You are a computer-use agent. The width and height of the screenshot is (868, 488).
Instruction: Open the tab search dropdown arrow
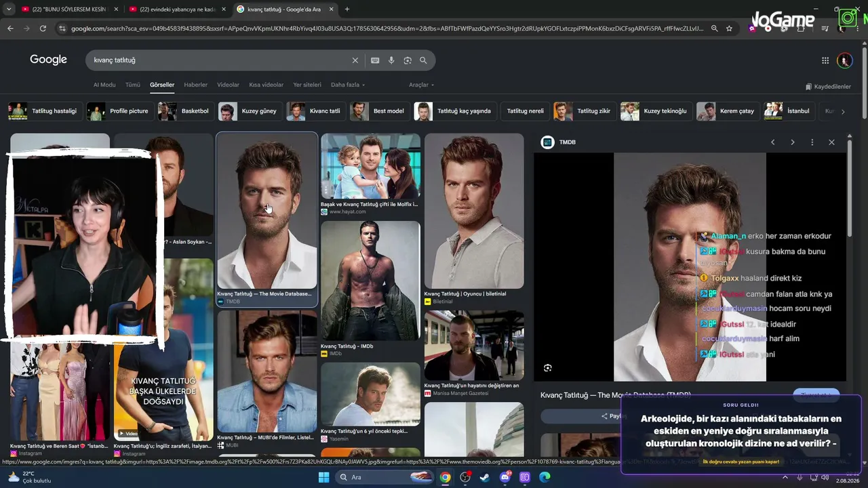pos(9,9)
